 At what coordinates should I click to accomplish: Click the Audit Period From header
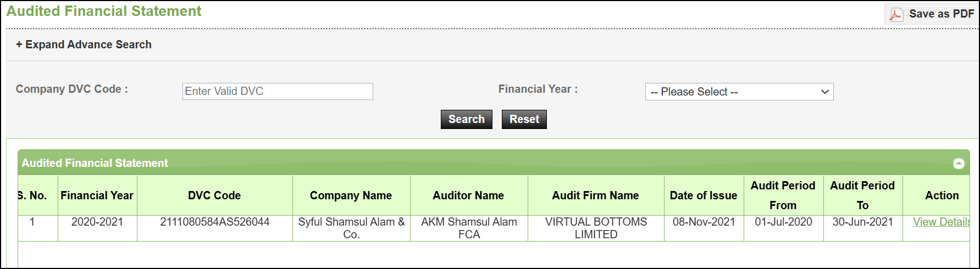tap(783, 195)
